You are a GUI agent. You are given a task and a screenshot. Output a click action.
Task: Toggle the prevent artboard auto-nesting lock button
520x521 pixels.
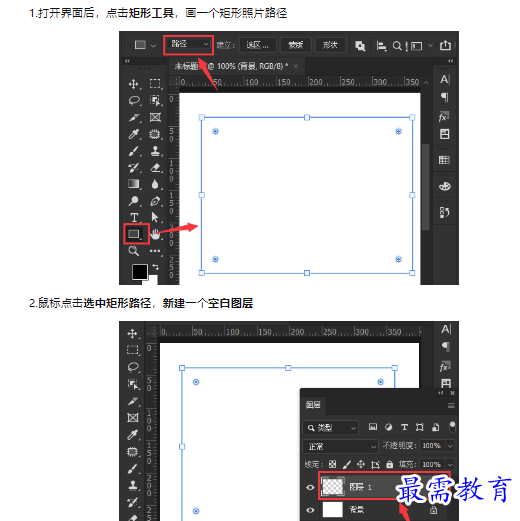(x=375, y=464)
